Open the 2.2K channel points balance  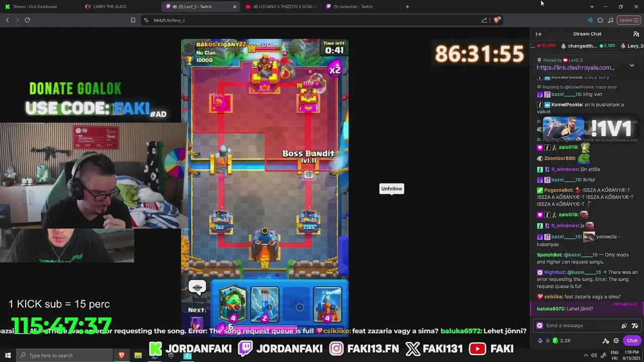coord(562,340)
